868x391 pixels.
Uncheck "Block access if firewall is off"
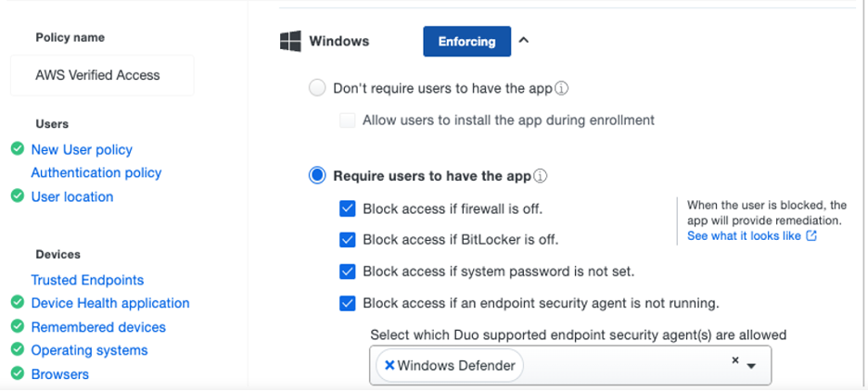tap(348, 208)
